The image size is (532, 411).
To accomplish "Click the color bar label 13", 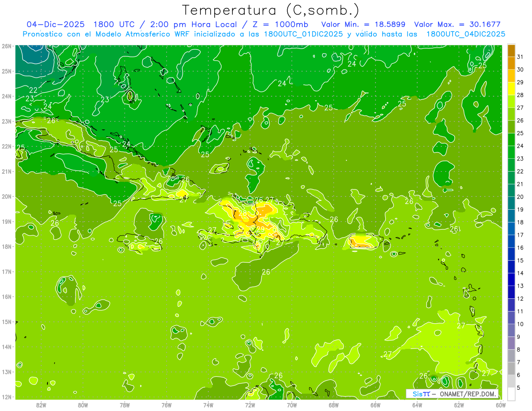I will [x=520, y=286].
